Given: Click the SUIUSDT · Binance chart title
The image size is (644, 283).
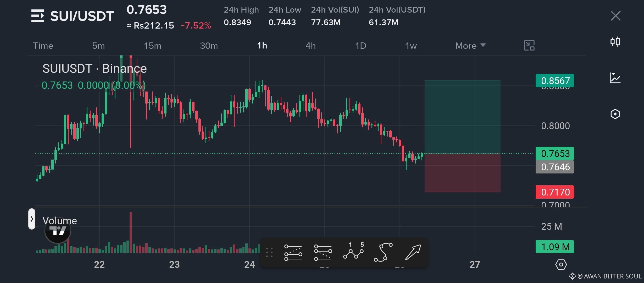Looking at the screenshot, I should [x=95, y=69].
